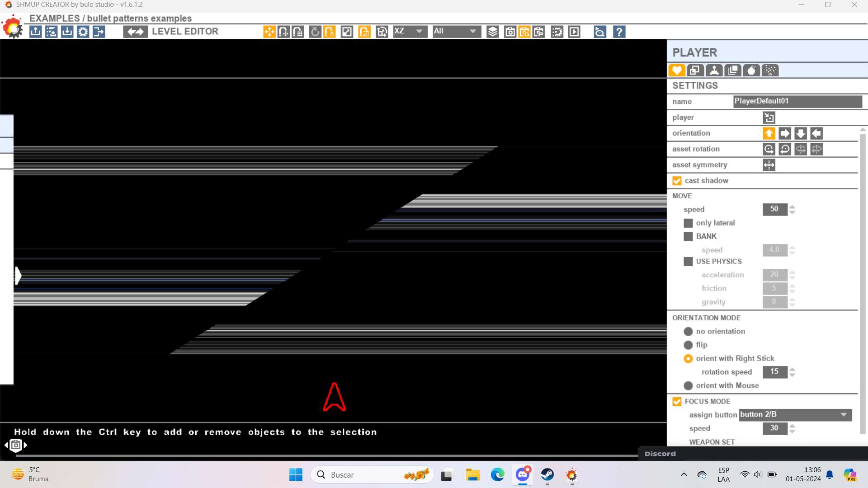
Task: Click the scale tool icon with diagonal arrow
Action: click(x=347, y=32)
